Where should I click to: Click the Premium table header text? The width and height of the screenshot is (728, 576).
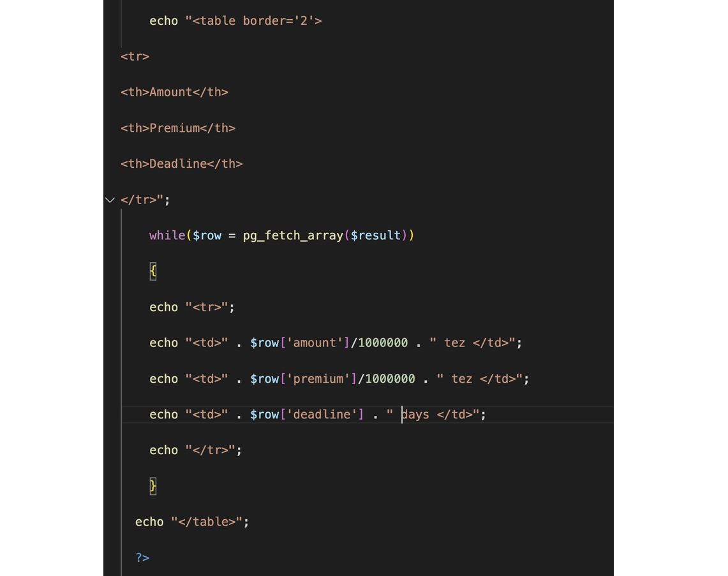tap(174, 128)
